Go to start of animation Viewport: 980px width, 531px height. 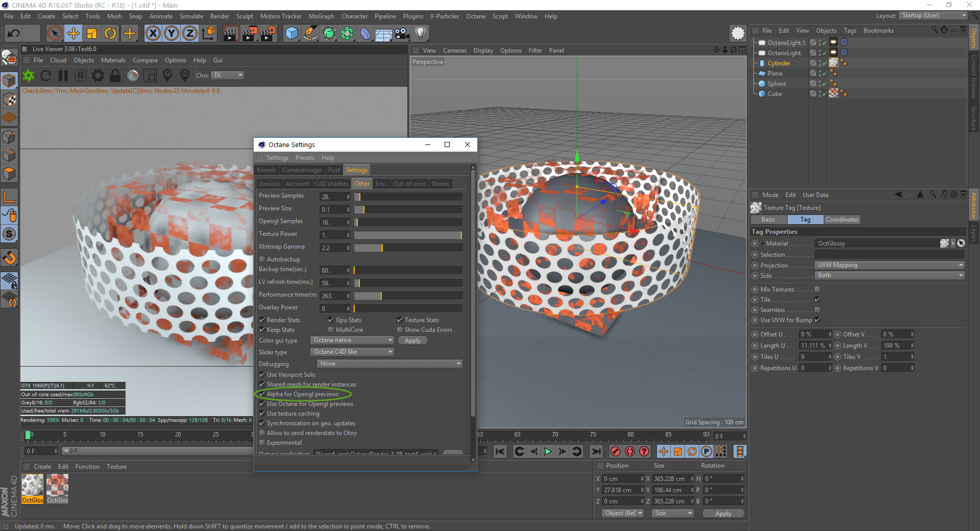pos(500,451)
